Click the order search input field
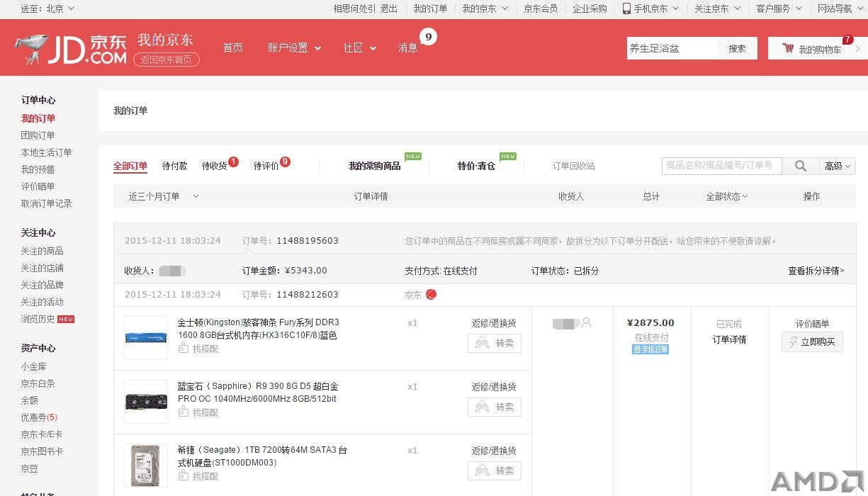The image size is (868, 496). tap(722, 166)
